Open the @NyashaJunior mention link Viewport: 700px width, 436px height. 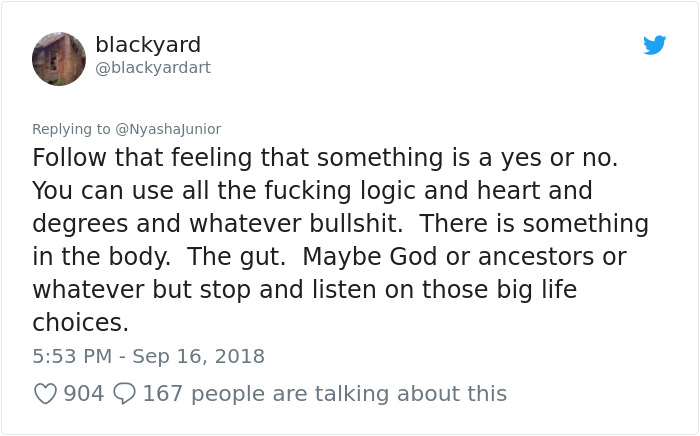pyautogui.click(x=168, y=129)
